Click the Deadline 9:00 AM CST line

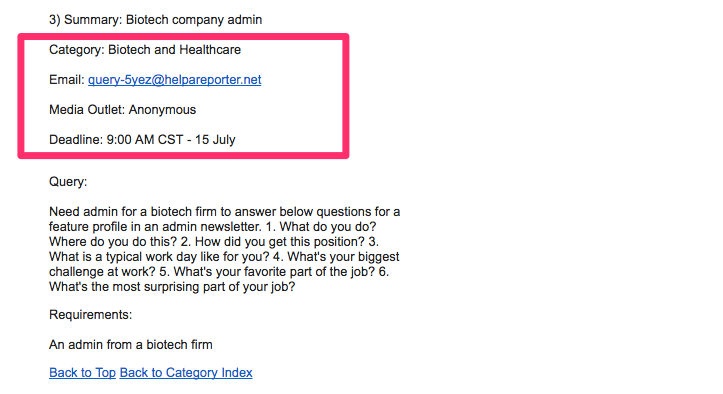[142, 140]
